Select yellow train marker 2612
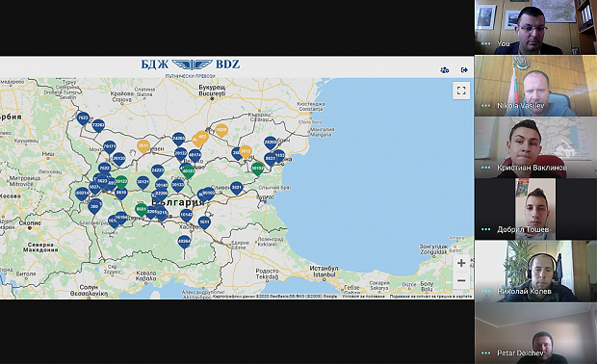Viewport: 597px width, 364px height. pyautogui.click(x=246, y=152)
